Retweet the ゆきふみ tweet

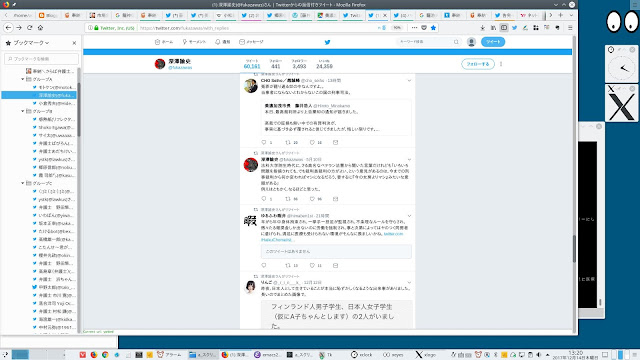coord(288,265)
